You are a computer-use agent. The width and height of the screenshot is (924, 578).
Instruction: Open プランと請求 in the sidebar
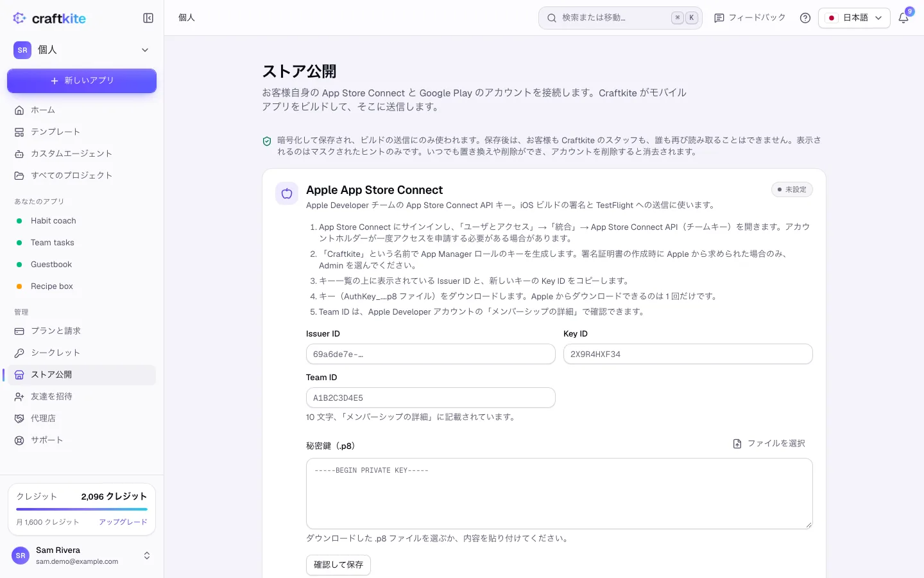point(82,331)
